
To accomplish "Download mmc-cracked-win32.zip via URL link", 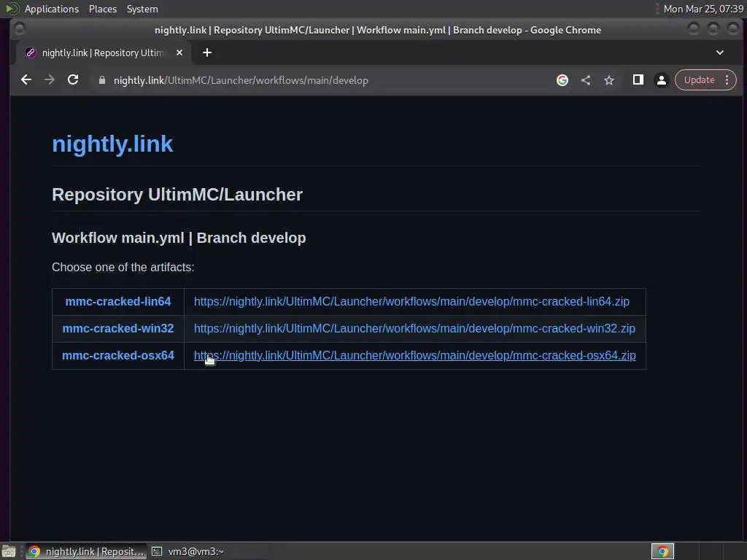I will [x=414, y=329].
